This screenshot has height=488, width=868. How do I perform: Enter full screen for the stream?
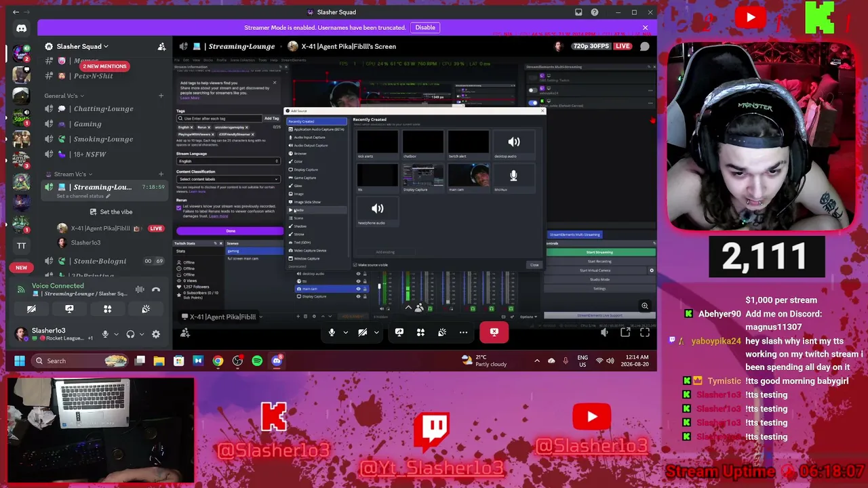coord(645,333)
